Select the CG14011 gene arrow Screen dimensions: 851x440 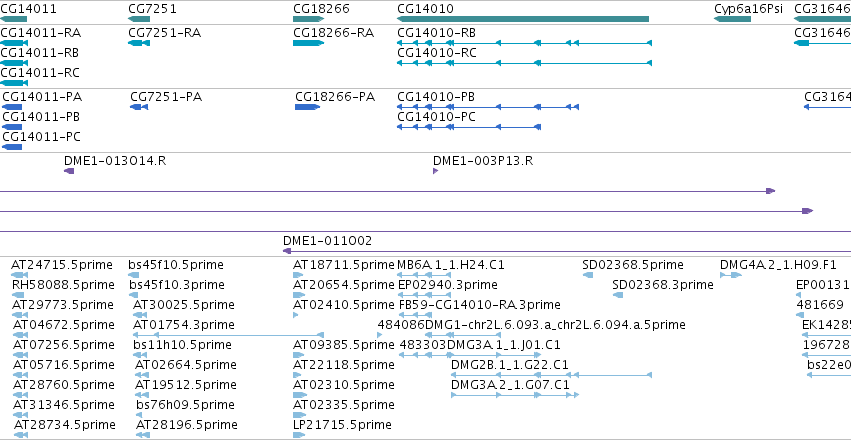coord(14,19)
